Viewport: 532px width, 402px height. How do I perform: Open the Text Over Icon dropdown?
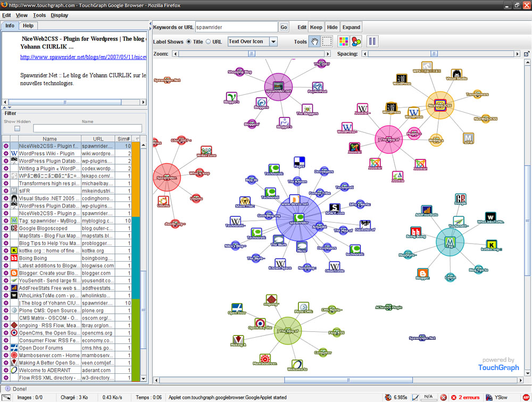(273, 41)
